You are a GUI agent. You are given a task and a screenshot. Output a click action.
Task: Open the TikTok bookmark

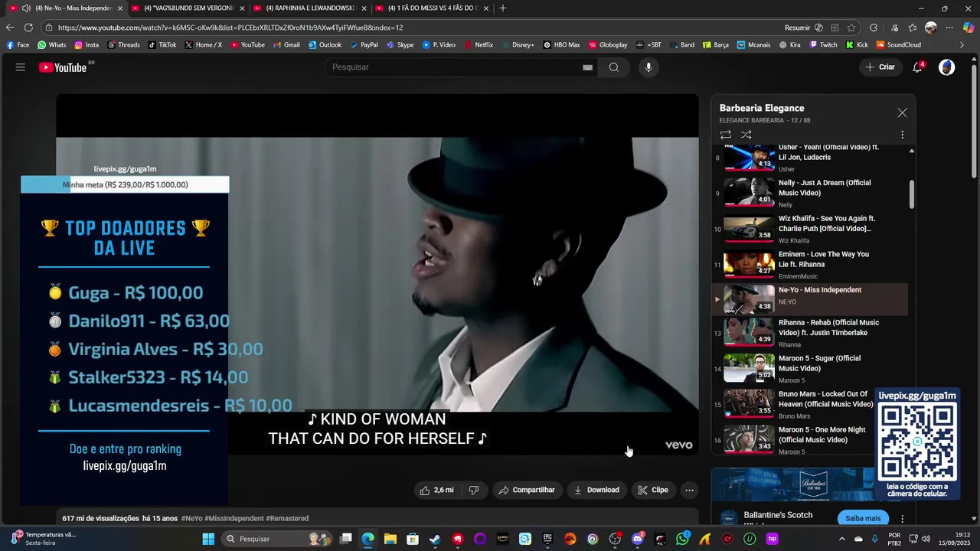tap(162, 45)
